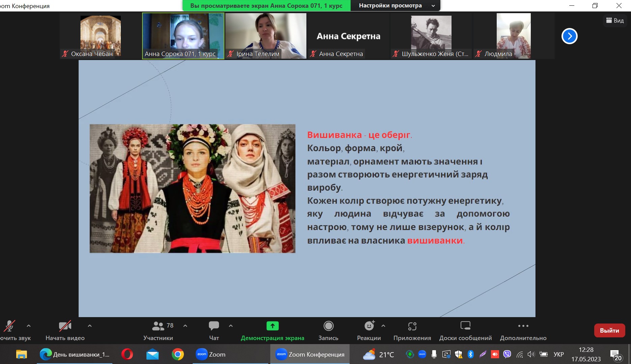Click the volume speaker tray icon
631x364 pixels.
531,354
